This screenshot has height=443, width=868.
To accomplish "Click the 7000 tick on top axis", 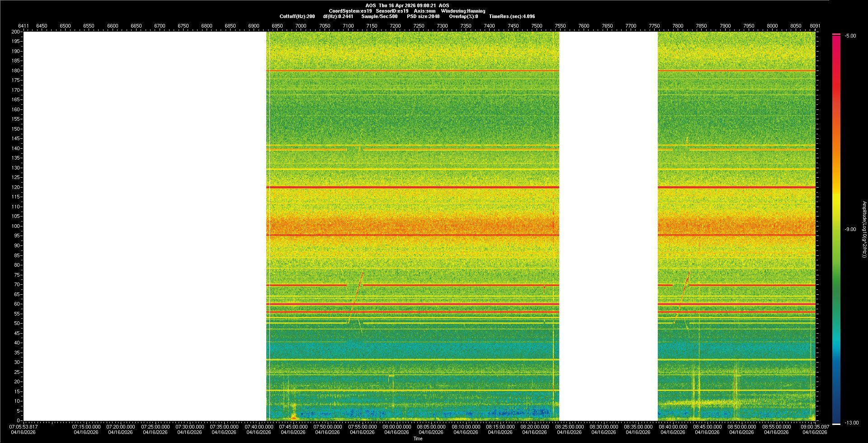I will 301,26.
